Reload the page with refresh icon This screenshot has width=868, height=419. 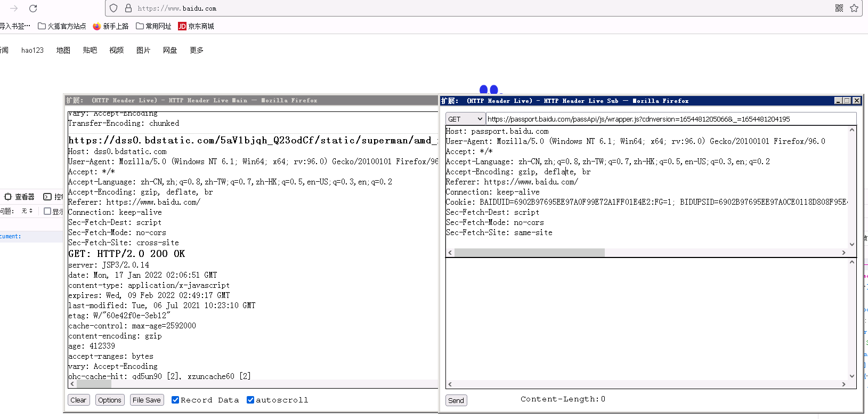coord(33,9)
